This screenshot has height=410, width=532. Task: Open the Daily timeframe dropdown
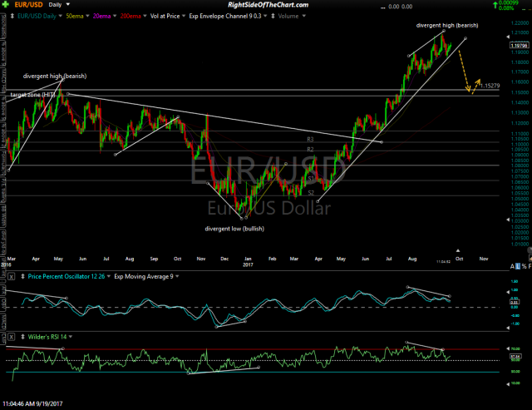click(68, 4)
